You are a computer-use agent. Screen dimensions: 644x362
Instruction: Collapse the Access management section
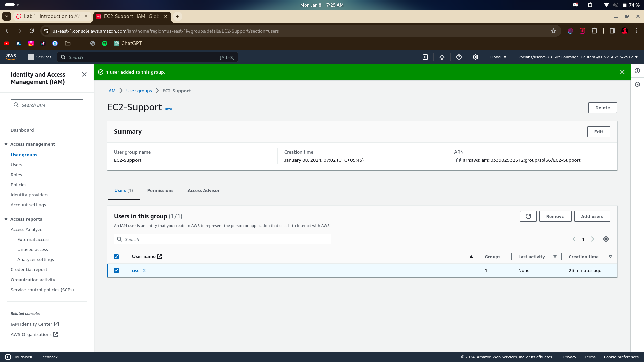tap(6, 144)
